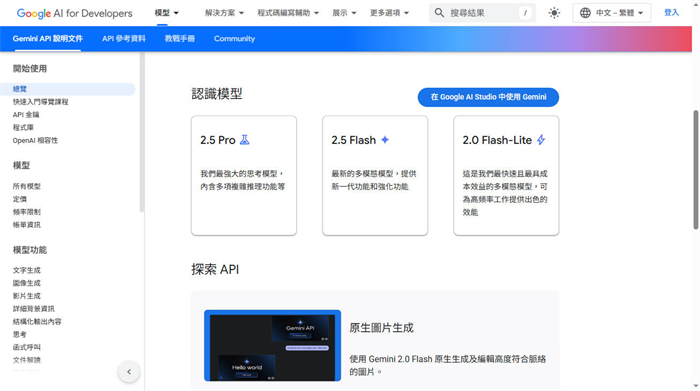Open API 金鑰 sidebar item
700x391 pixels.
point(26,115)
